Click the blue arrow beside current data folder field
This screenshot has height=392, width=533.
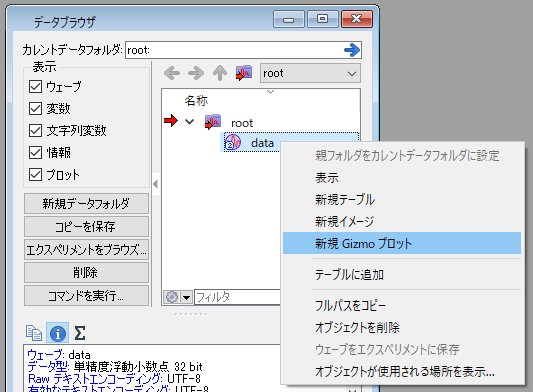click(x=352, y=50)
